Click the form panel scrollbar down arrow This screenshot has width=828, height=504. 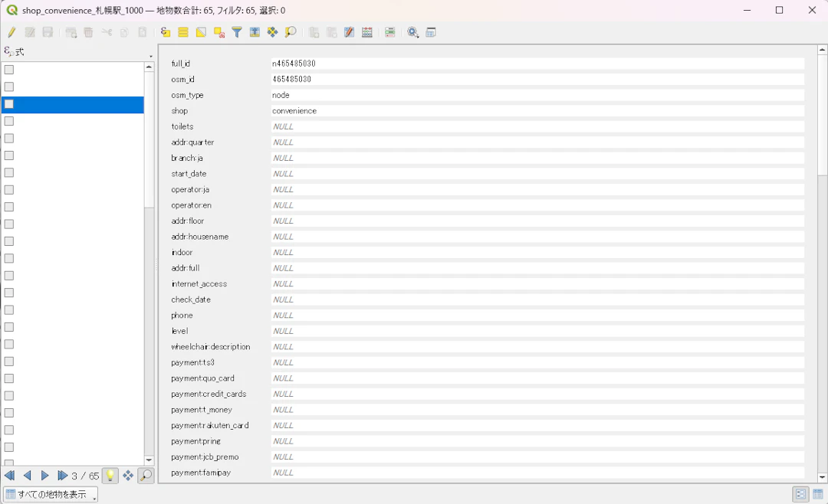click(822, 477)
